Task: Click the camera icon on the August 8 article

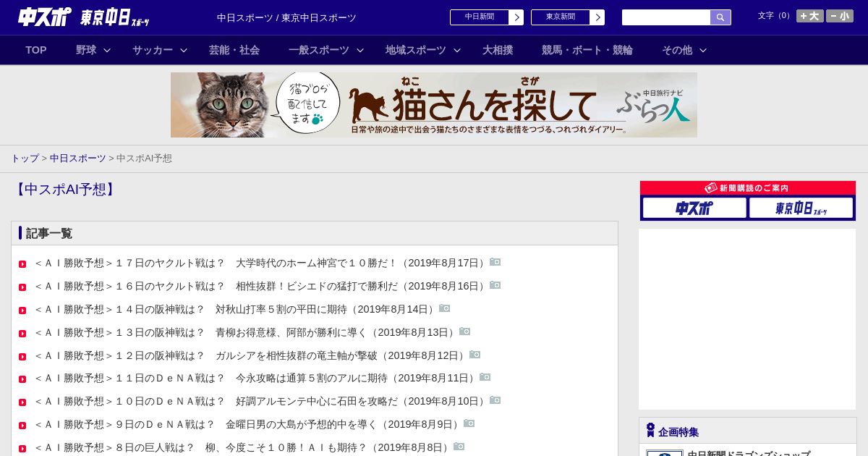Action: point(459,447)
